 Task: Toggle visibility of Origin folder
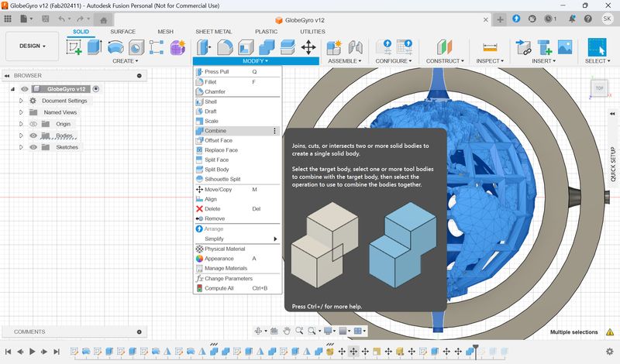pos(33,124)
